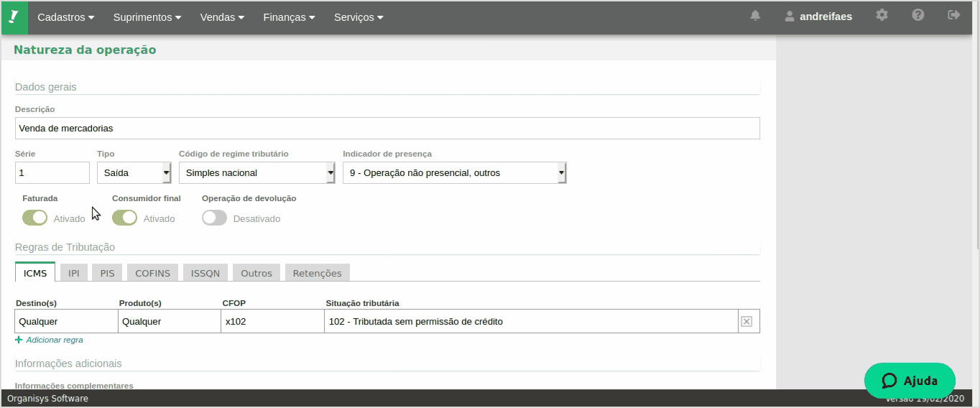Screen dimensions: 980x408
Task: Click the Série input field
Action: [52, 173]
